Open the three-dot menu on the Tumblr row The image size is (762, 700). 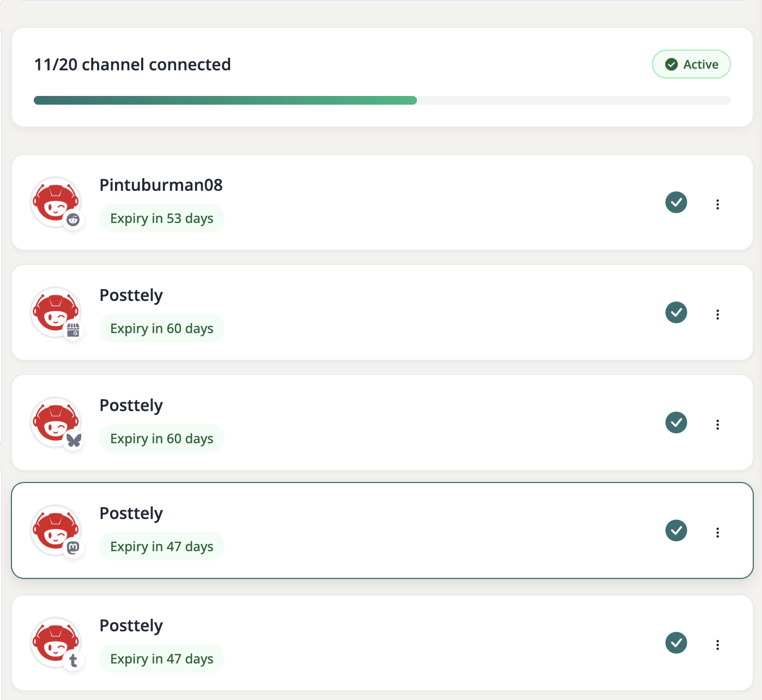pyautogui.click(x=717, y=644)
